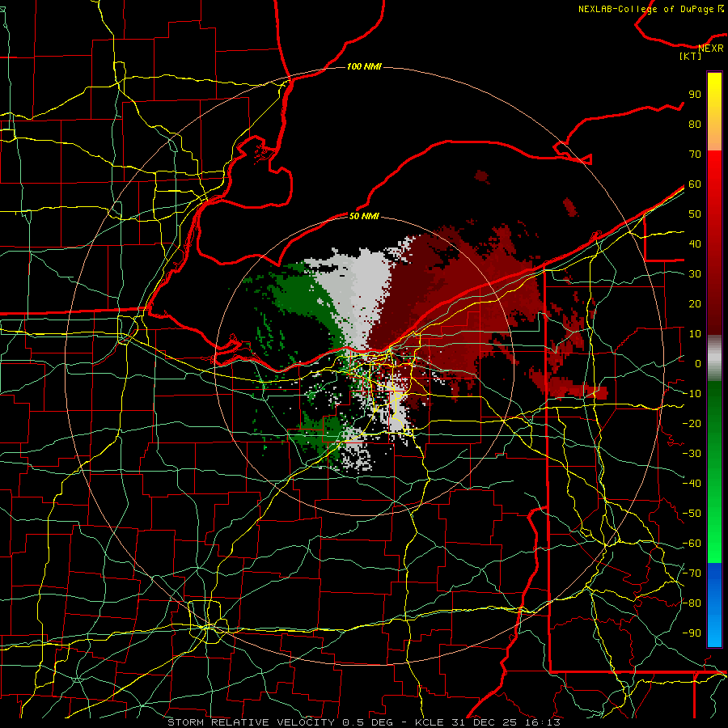728x728 pixels.
Task: Click the 10 value on the velocity scale
Action: [695, 334]
